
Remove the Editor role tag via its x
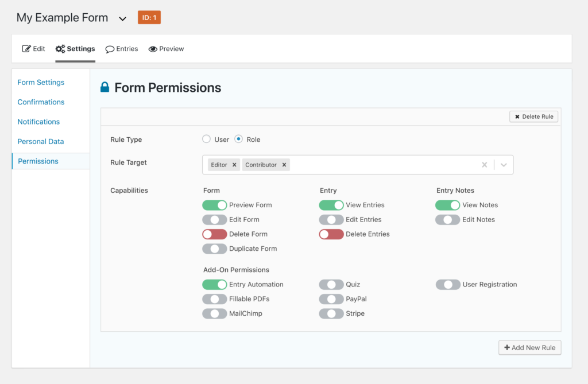(235, 164)
